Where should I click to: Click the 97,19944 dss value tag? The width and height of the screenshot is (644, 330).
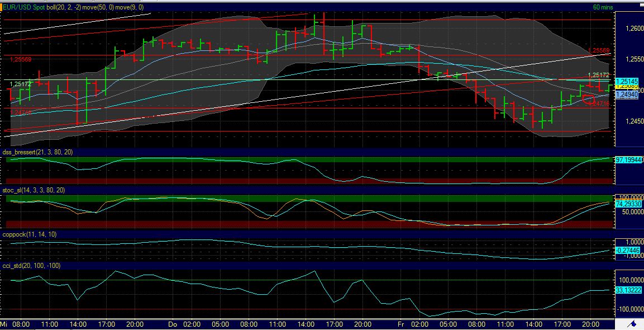click(x=628, y=159)
